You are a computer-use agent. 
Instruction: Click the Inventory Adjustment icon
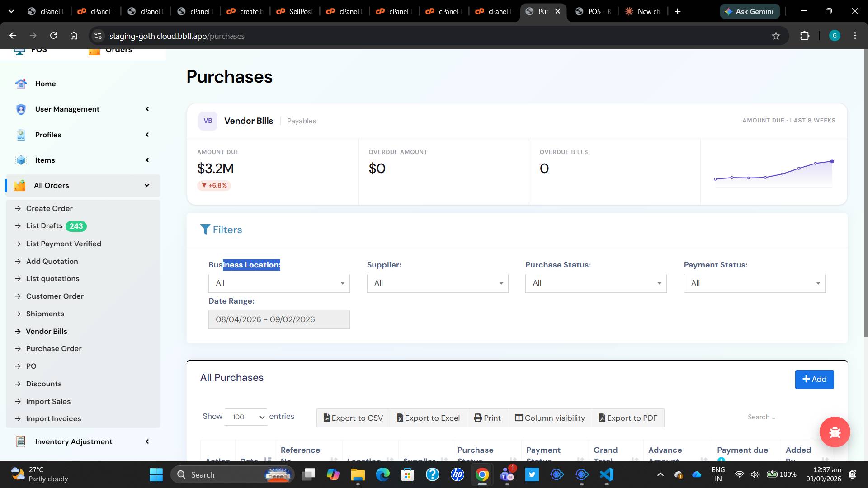pos(21,441)
